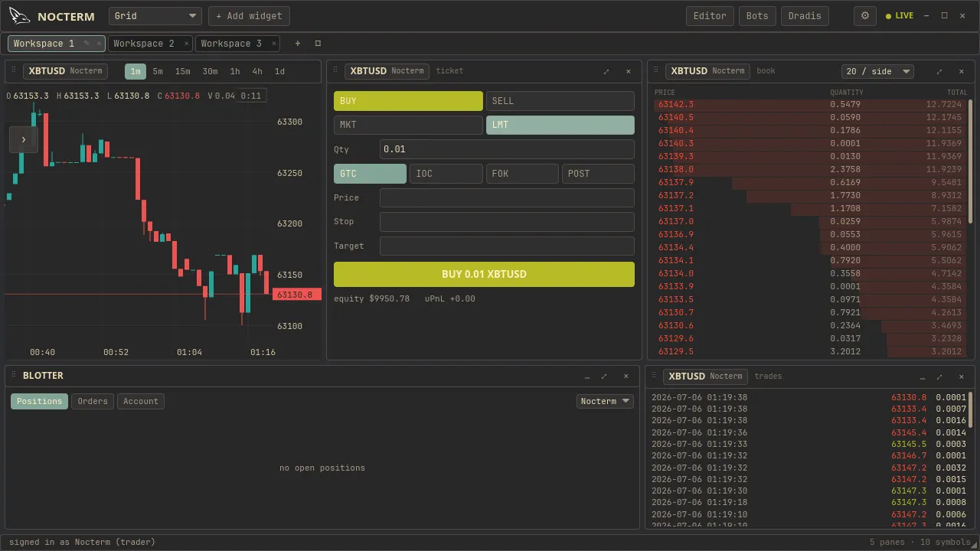980x551 pixels.
Task: Expand the ticket panel to fullscreen
Action: click(606, 71)
